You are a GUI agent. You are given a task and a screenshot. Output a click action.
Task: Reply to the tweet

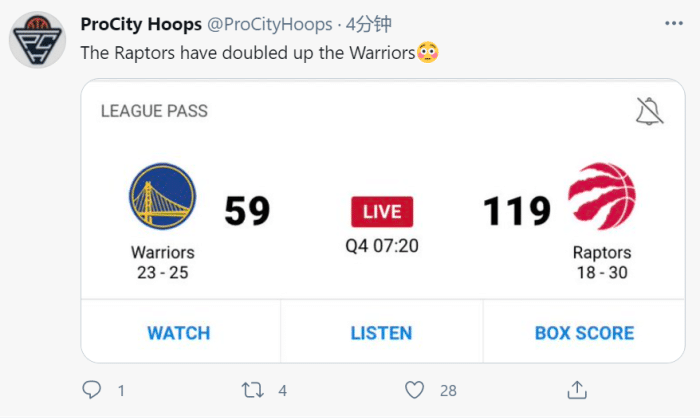pos(93,390)
